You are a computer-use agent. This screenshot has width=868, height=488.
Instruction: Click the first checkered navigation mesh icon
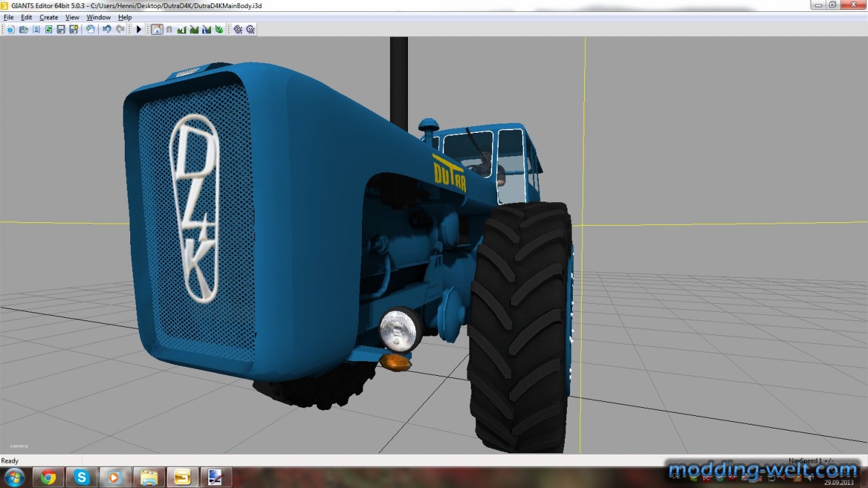(238, 29)
